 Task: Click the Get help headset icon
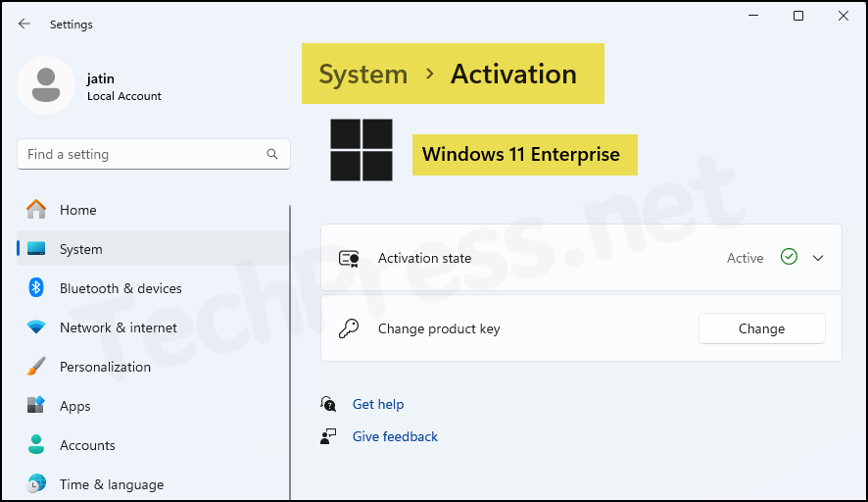[328, 404]
